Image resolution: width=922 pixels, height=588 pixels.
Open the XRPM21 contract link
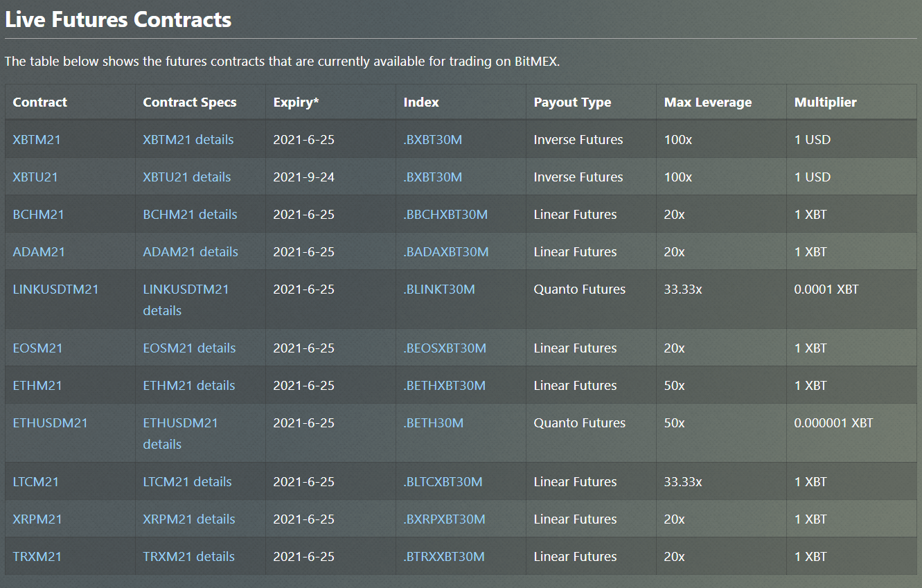coord(37,519)
